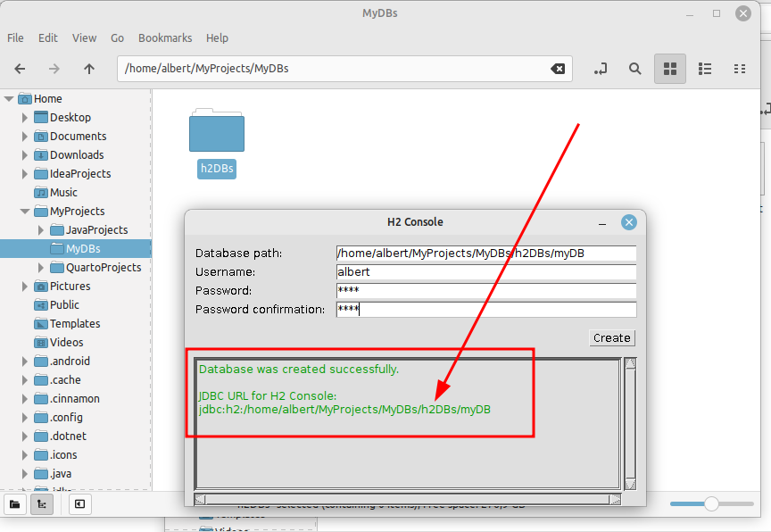Expand the Downloads tree node
Image resolution: width=771 pixels, height=532 pixels.
[x=25, y=155]
